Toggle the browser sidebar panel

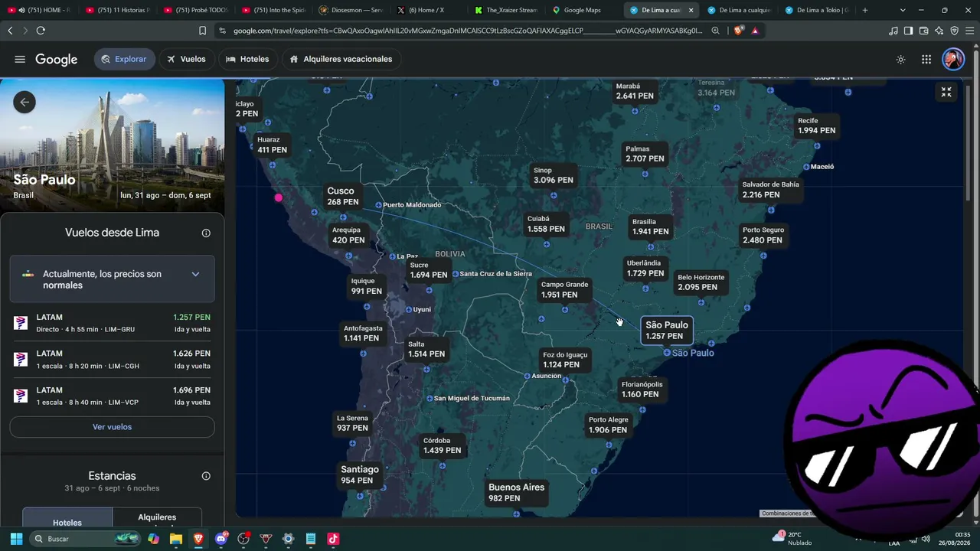909,31
